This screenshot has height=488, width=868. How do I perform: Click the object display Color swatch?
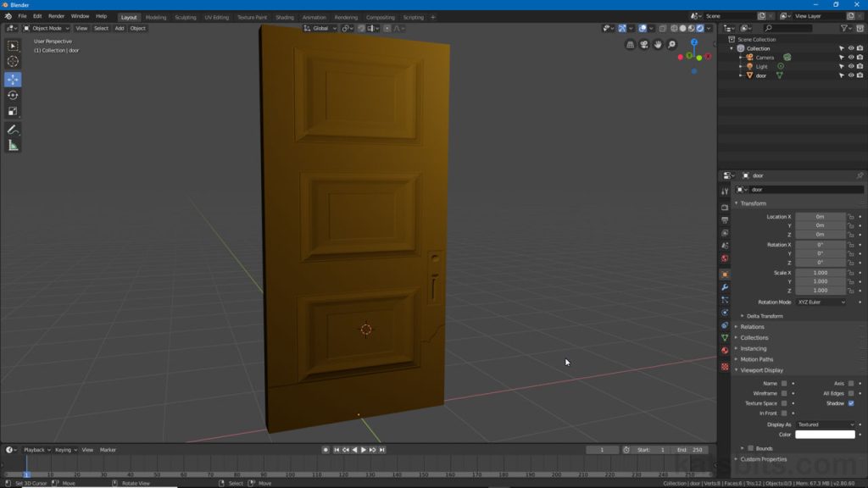[825, 434]
